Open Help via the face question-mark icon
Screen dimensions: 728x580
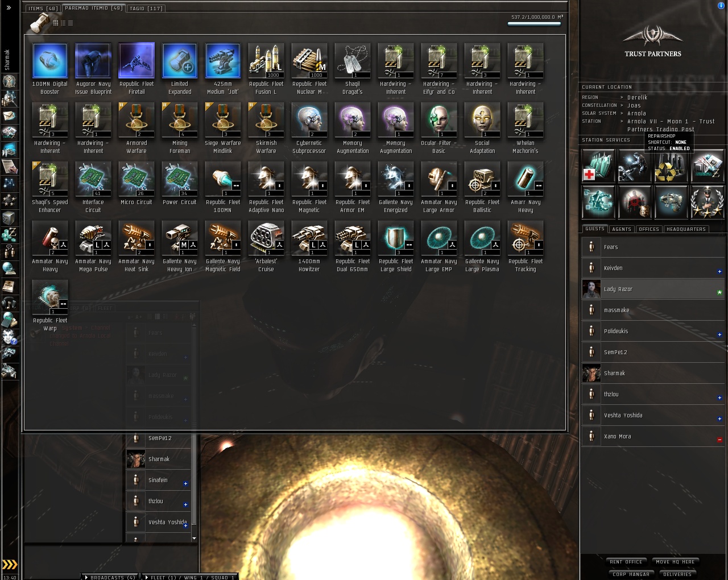point(9,337)
